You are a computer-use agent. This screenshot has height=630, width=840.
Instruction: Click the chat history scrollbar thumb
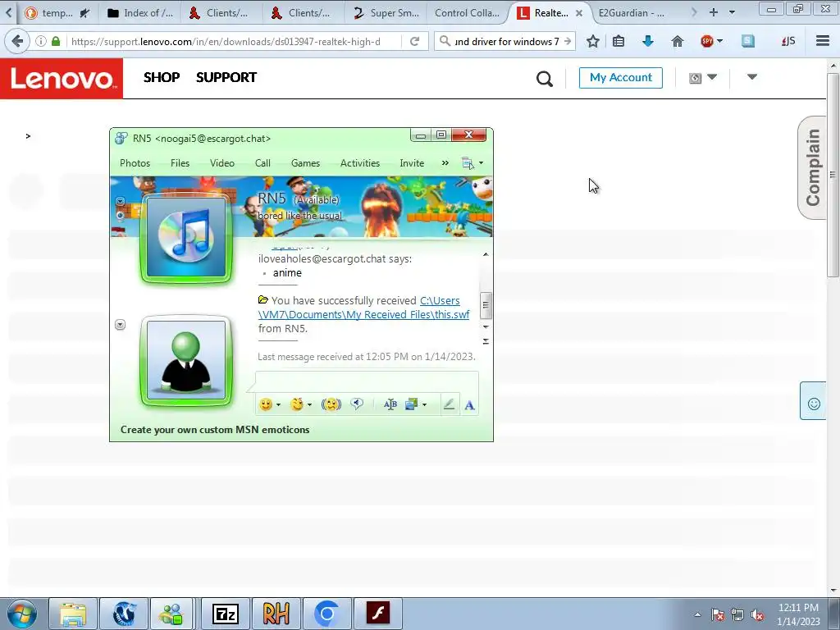(x=486, y=305)
